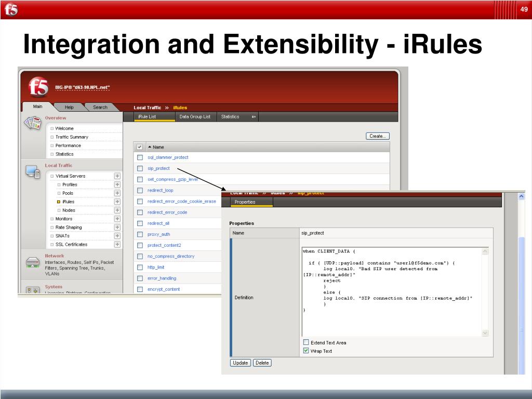Open the error_handling rule link
Viewport: 532px width, 399px height.
[162, 278]
